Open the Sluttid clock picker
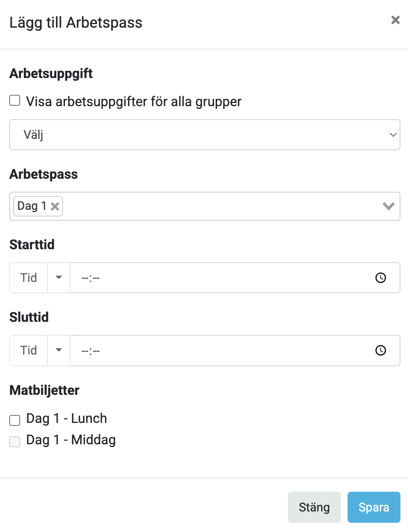 pos(380,350)
